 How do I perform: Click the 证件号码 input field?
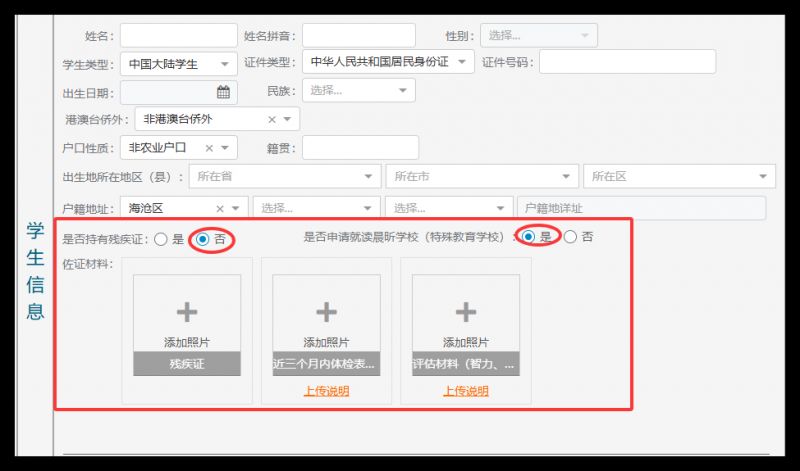click(x=628, y=62)
